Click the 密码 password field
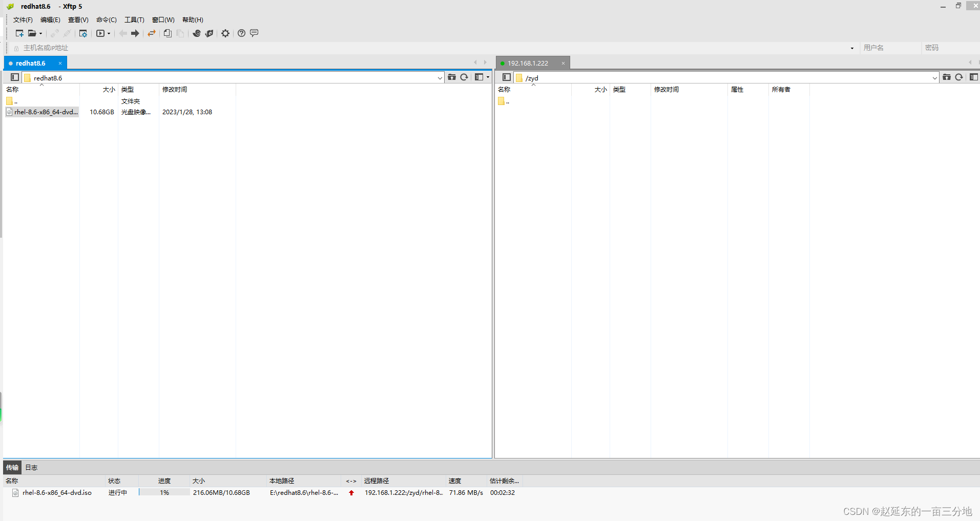Screen dimensions: 980x521 click(x=951, y=48)
